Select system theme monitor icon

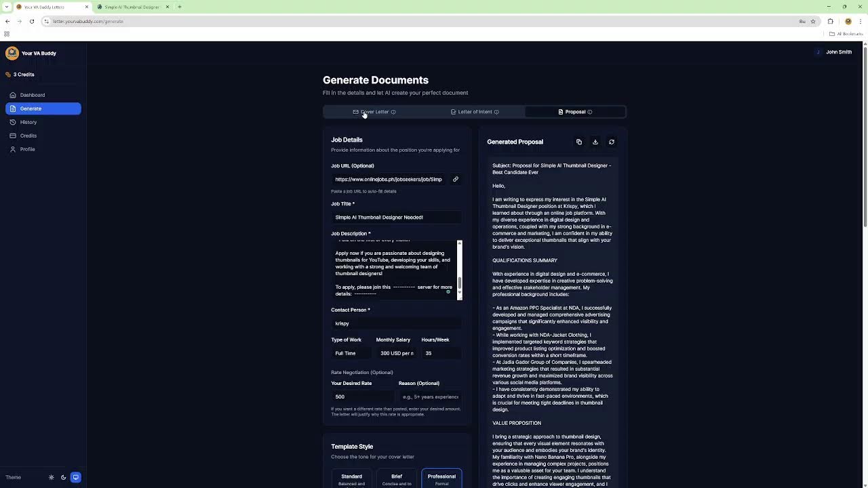click(x=76, y=477)
